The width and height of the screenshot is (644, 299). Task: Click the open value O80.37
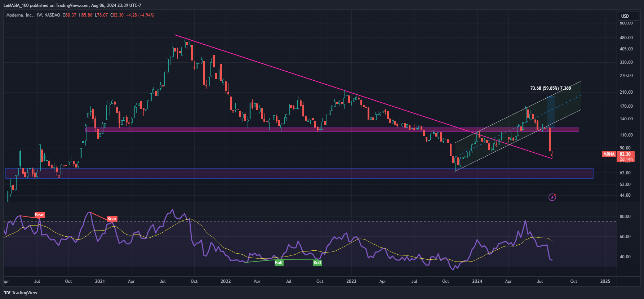point(70,15)
